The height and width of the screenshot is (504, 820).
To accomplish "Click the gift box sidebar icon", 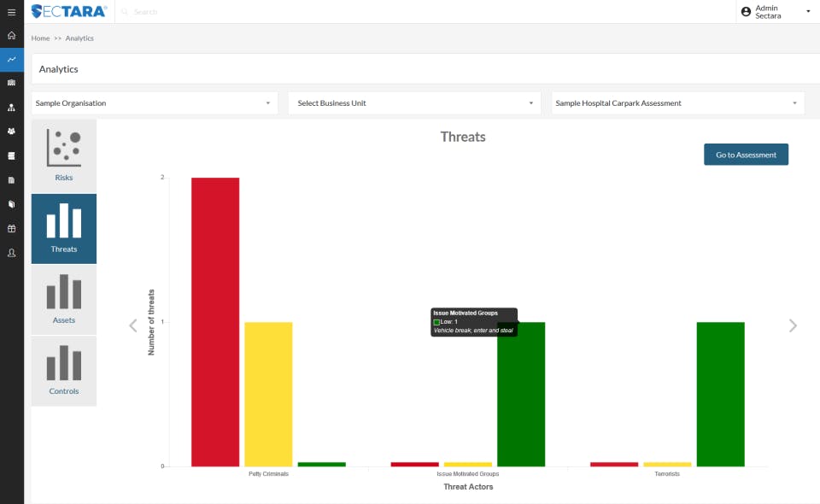I will click(x=11, y=228).
